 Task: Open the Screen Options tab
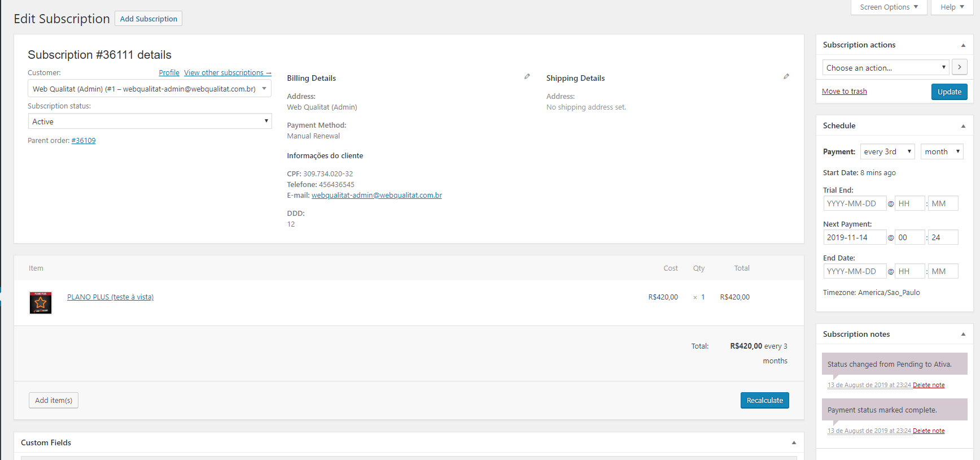coord(889,7)
